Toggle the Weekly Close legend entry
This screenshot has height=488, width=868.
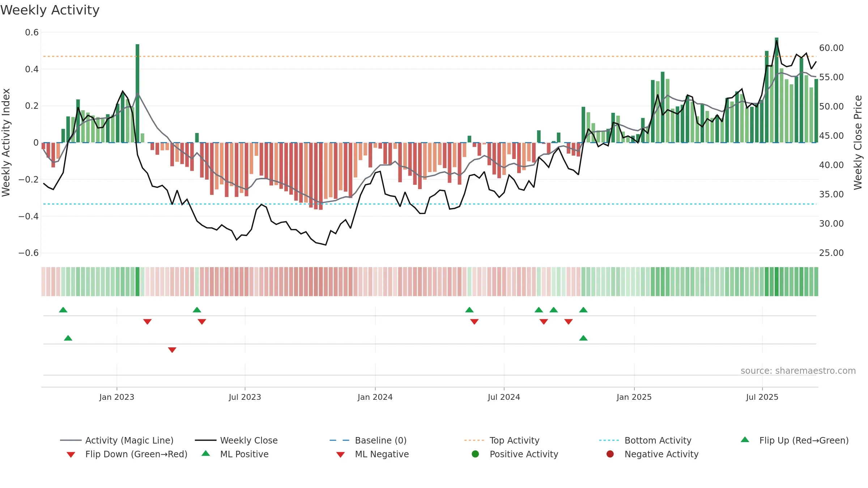point(236,440)
